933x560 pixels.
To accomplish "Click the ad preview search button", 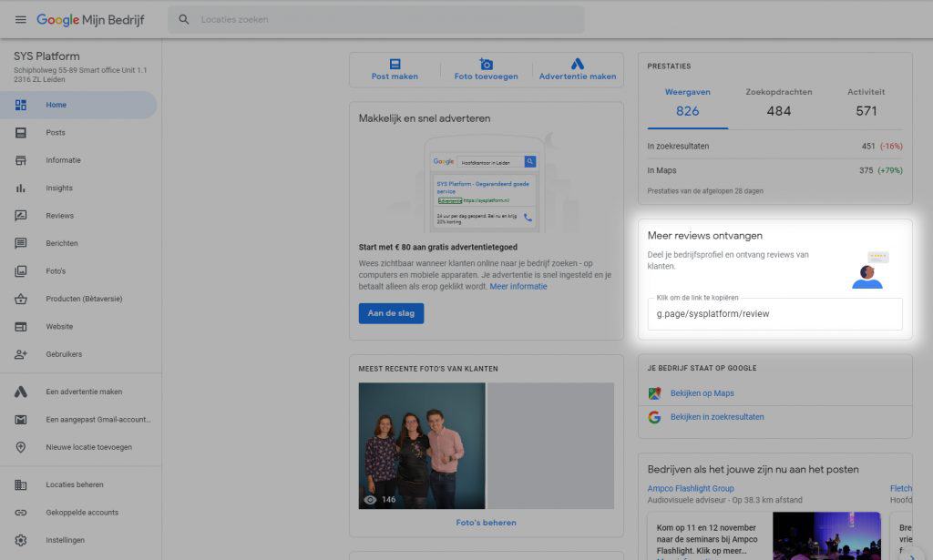I will tap(530, 161).
